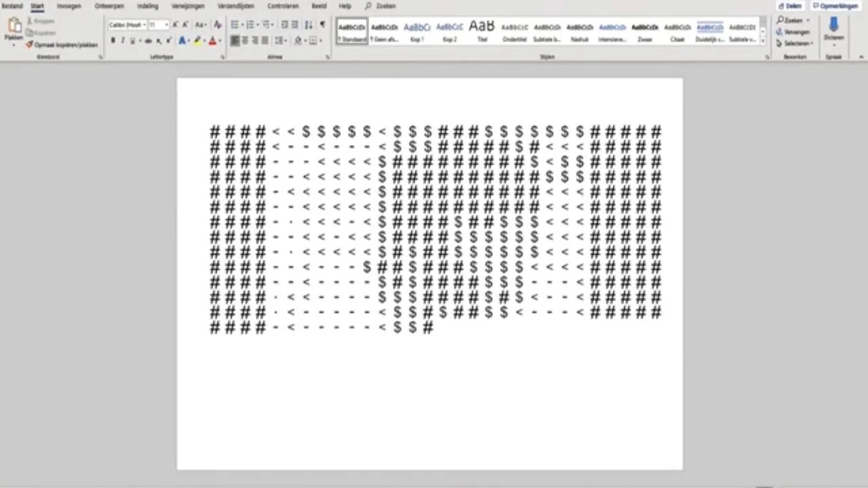Switch to the Verwijzingen tab
This screenshot has height=488, width=868.
tap(188, 6)
